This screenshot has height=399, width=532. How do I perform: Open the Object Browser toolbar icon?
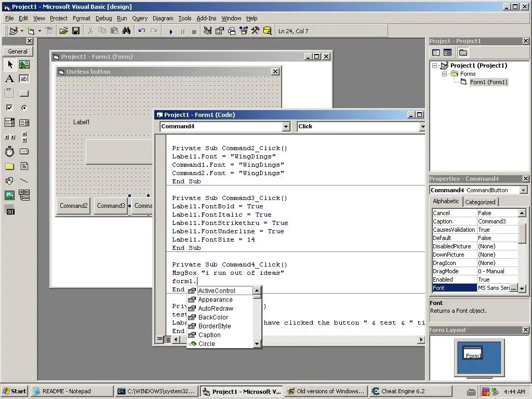[244, 31]
